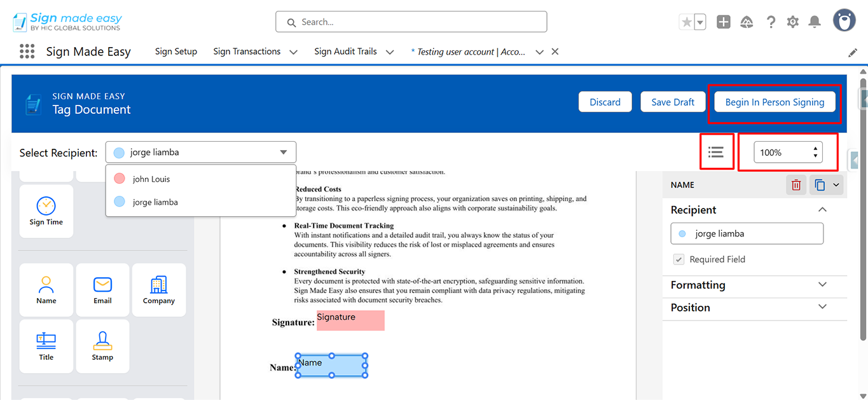Open the user profile avatar
868x405 pixels.
844,21
